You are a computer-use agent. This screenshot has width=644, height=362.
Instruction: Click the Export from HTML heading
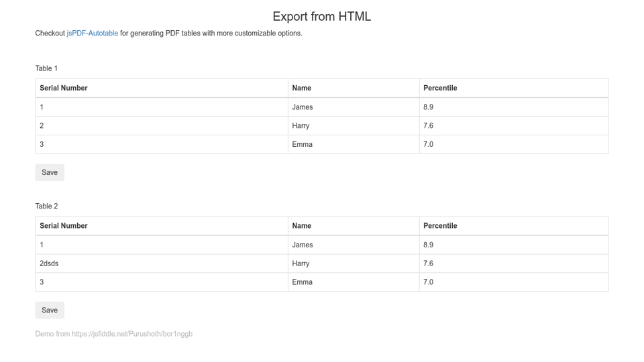coord(321,17)
